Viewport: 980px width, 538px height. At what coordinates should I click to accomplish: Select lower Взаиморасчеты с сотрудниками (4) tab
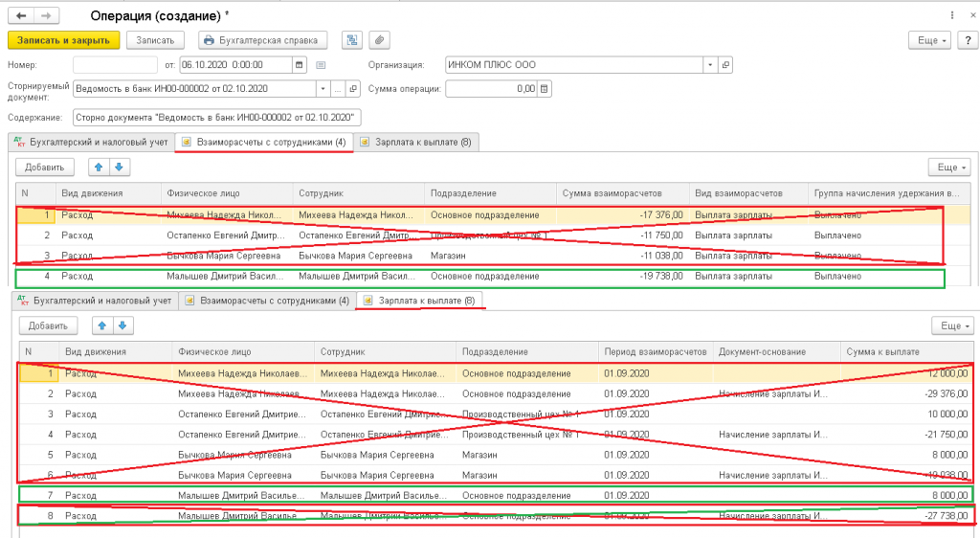268,301
